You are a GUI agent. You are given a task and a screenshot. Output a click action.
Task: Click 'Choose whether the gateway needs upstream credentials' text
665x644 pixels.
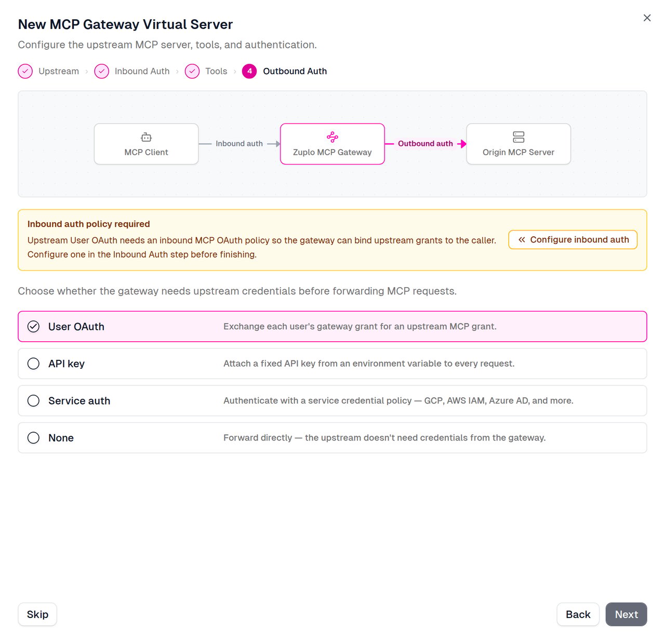click(237, 291)
